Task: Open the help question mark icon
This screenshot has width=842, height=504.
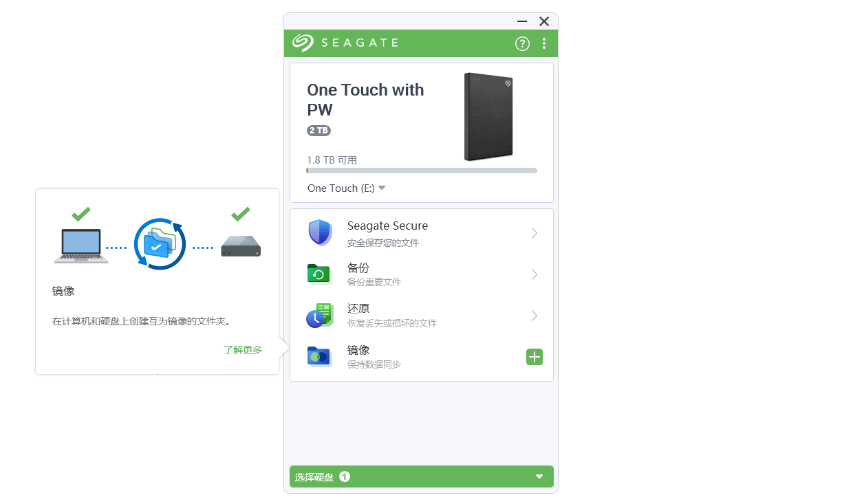Action: point(523,44)
